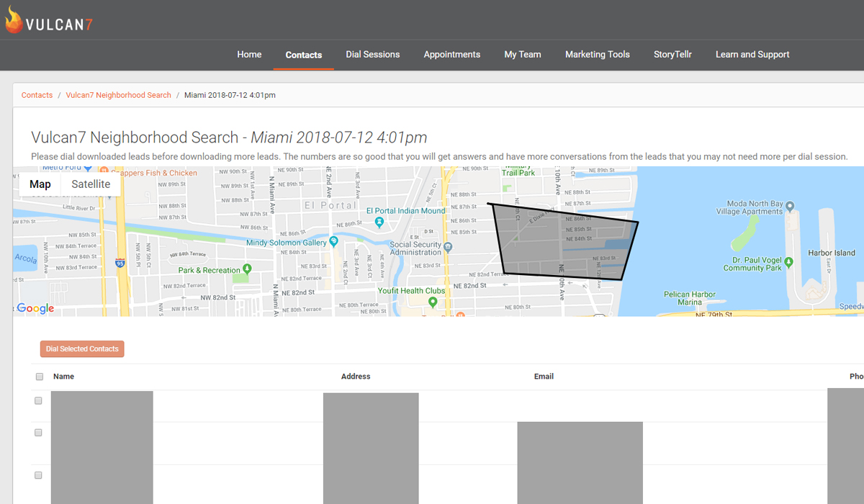Screen dimensions: 864x504
Task: Click Pelican Harbor Marina label
Action: click(x=690, y=298)
